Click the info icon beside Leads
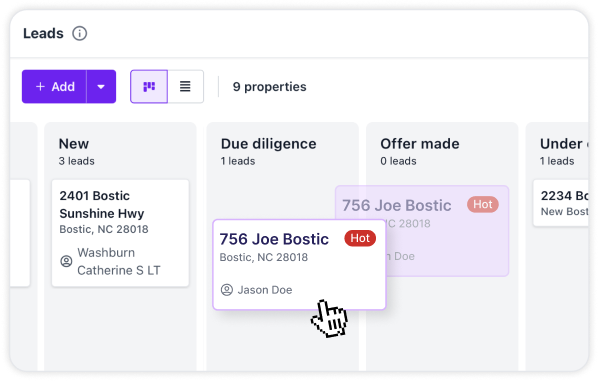The image size is (599, 381). tap(79, 34)
